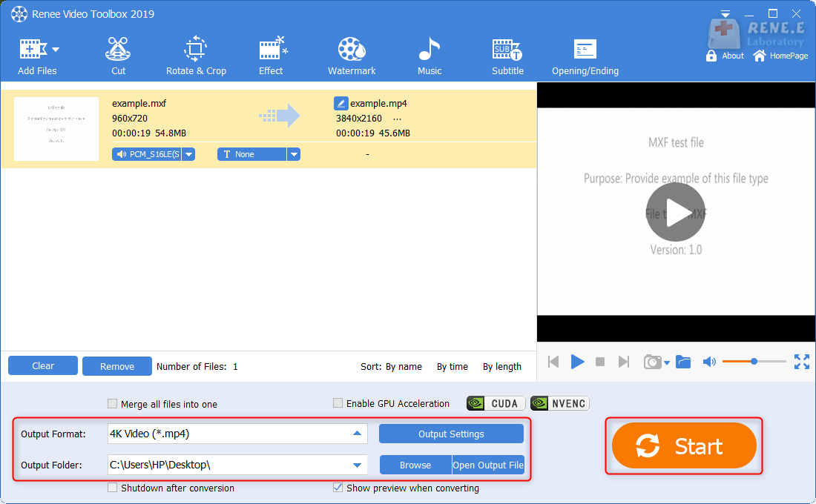This screenshot has height=504, width=816.
Task: Click the ellipsis next to 3840x2160
Action: (x=397, y=119)
